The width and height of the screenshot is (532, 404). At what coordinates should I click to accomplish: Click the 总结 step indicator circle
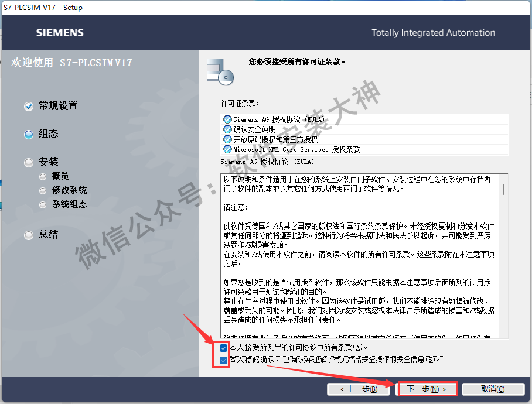(29, 235)
